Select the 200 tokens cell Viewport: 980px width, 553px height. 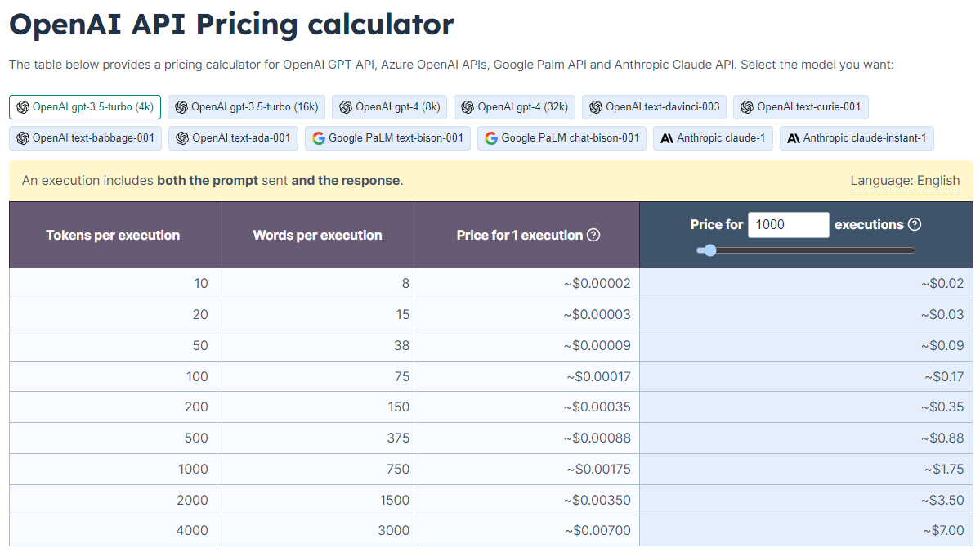point(113,407)
